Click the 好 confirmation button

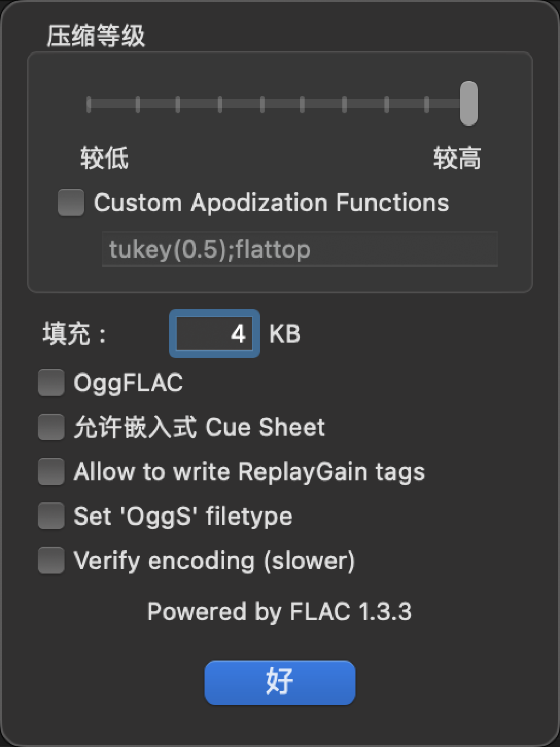coord(279,681)
